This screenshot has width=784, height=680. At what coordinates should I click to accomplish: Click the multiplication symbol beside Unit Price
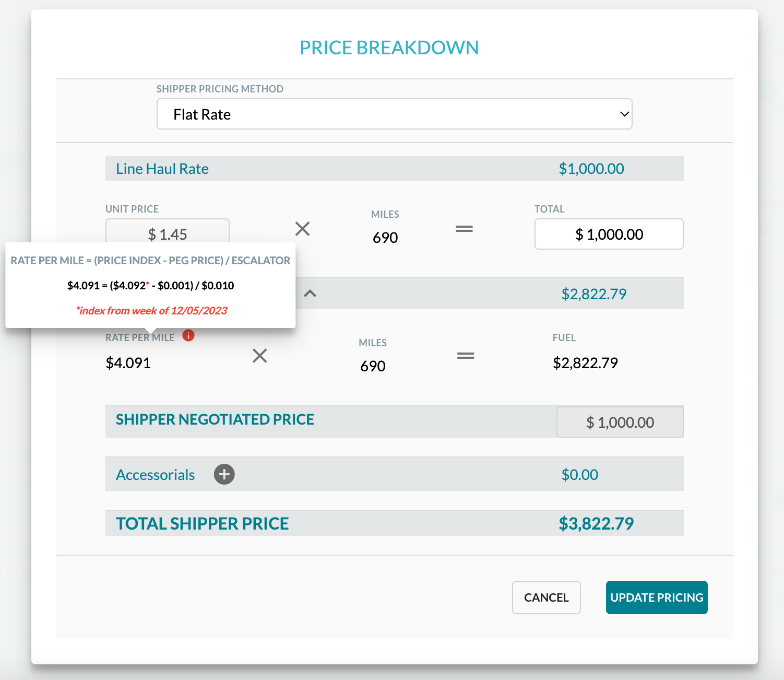[x=302, y=229]
